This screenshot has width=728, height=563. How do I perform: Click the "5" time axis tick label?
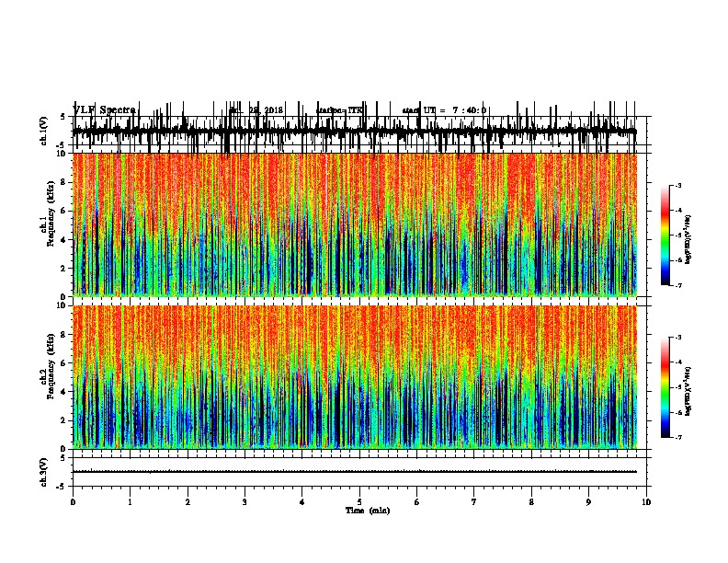point(359,502)
